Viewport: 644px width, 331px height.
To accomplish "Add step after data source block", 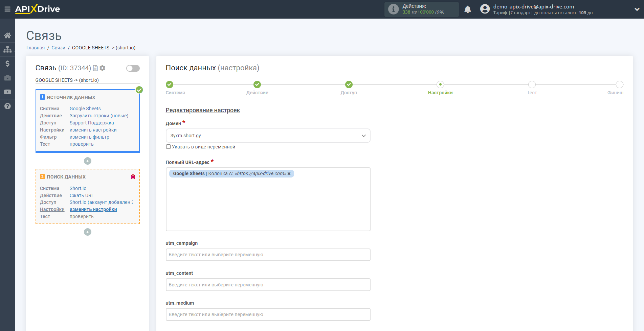I will coord(88,161).
